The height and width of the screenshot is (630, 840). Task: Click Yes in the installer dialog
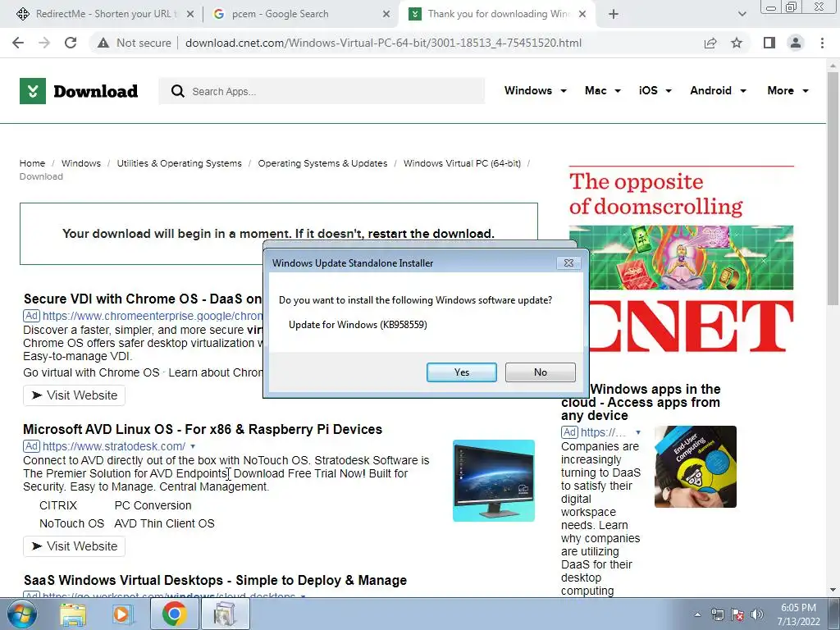point(461,372)
